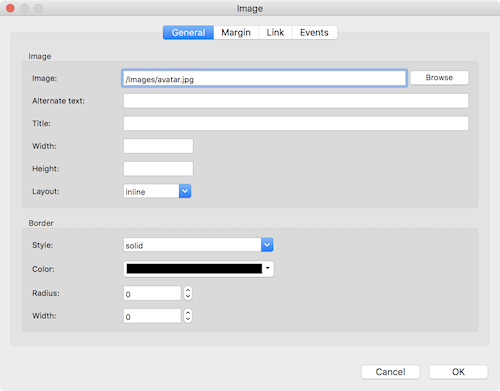The image size is (500, 391).
Task: Close the Image dialog window
Action: tap(10, 8)
